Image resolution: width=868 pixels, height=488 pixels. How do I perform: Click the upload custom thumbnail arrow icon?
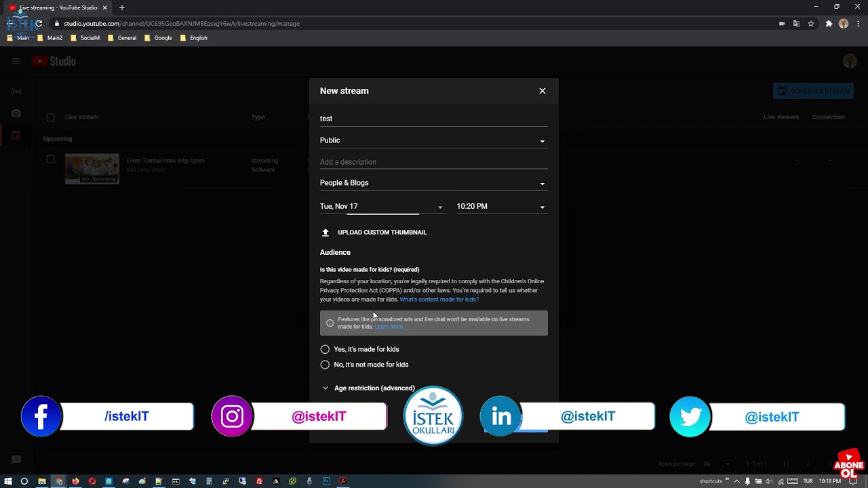point(325,232)
